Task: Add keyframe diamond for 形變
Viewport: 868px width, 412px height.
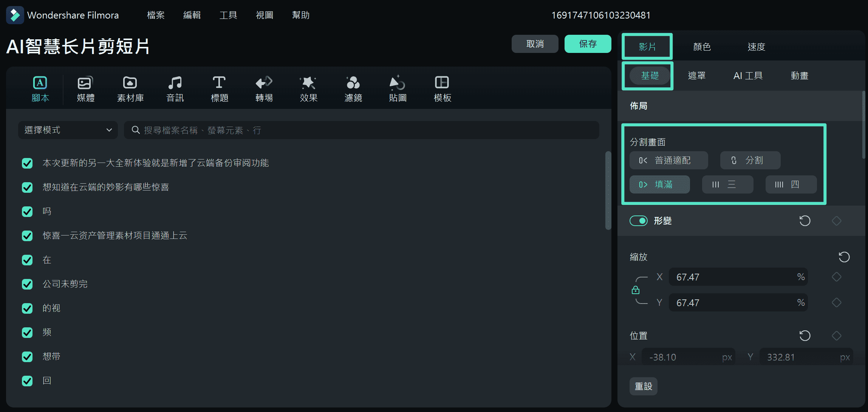Action: (x=837, y=221)
